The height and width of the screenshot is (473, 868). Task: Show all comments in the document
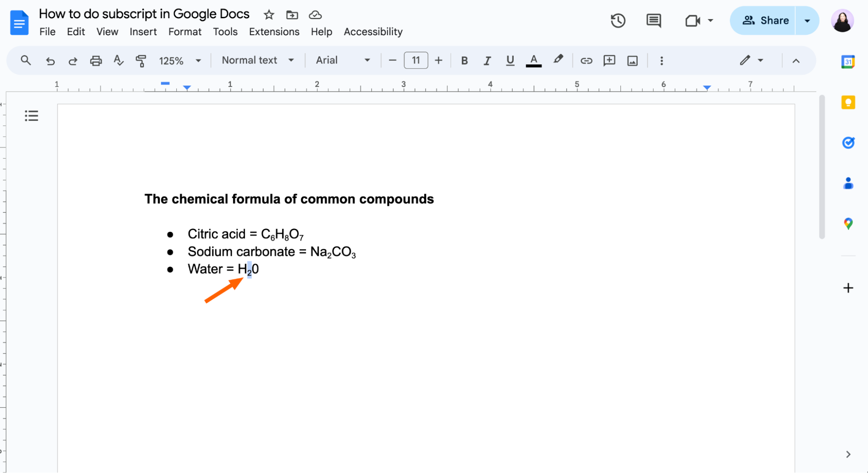[x=653, y=20]
